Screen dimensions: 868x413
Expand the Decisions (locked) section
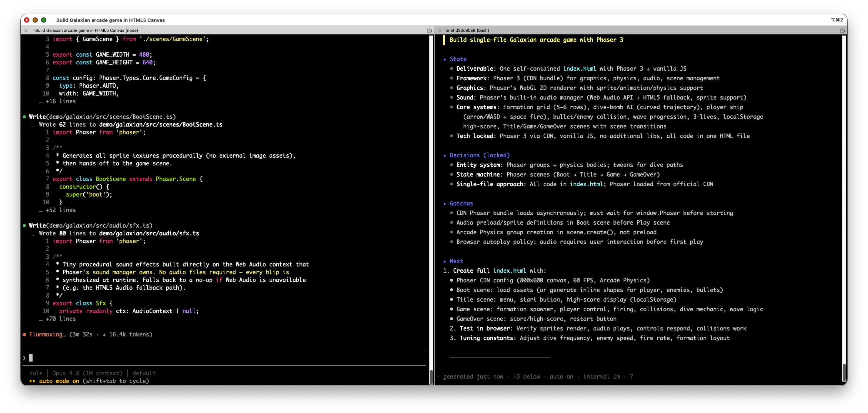pos(445,155)
